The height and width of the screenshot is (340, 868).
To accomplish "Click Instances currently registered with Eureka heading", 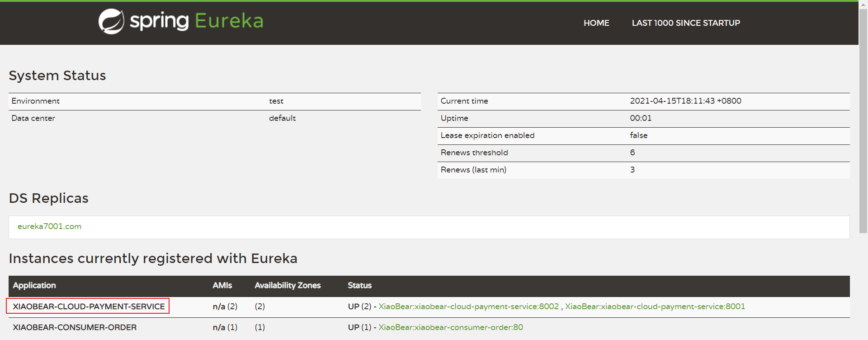I will click(153, 259).
